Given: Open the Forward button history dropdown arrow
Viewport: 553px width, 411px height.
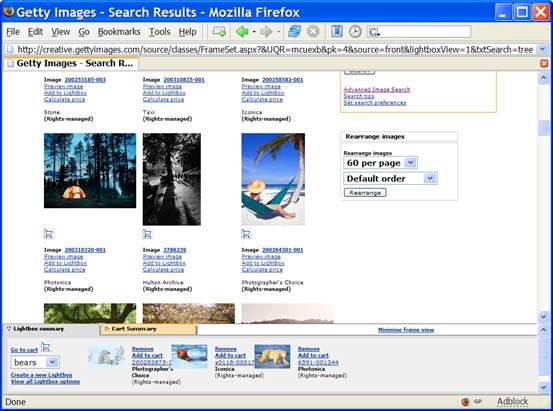Looking at the screenshot, I should [x=278, y=32].
